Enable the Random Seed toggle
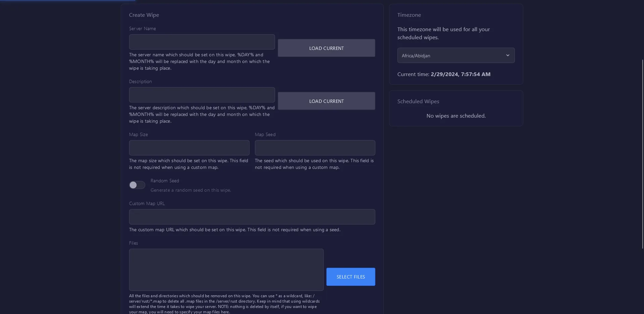This screenshot has width=644, height=314. [x=137, y=185]
